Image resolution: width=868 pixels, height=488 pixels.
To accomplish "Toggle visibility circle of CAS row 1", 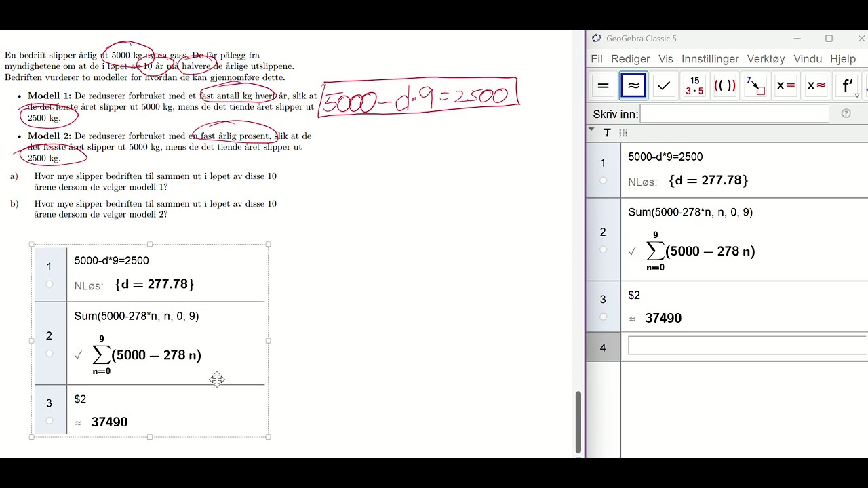I will pos(603,181).
